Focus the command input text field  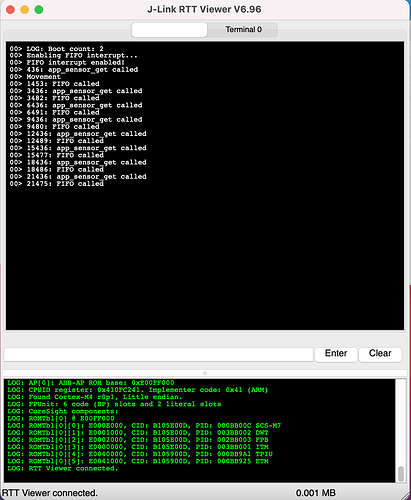pos(159,354)
